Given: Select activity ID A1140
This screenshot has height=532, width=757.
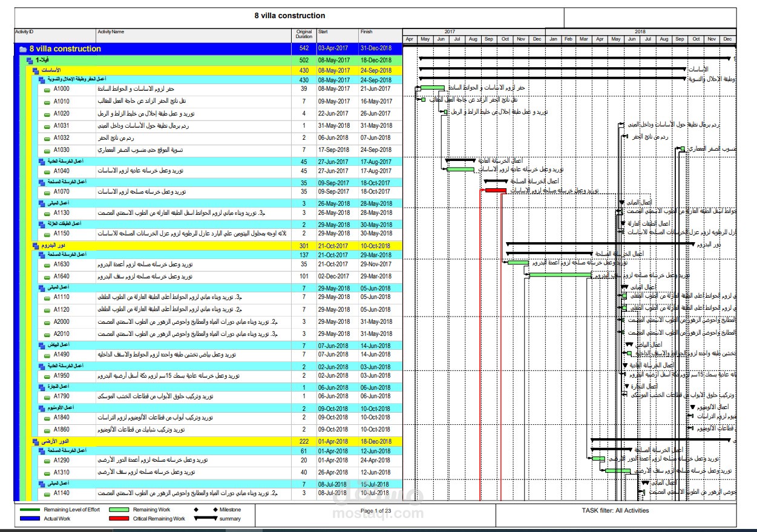Looking at the screenshot, I should click(x=61, y=494).
